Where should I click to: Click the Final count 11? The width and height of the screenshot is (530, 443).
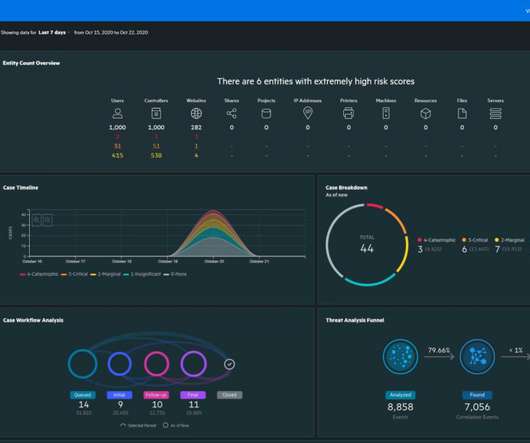[x=194, y=404]
